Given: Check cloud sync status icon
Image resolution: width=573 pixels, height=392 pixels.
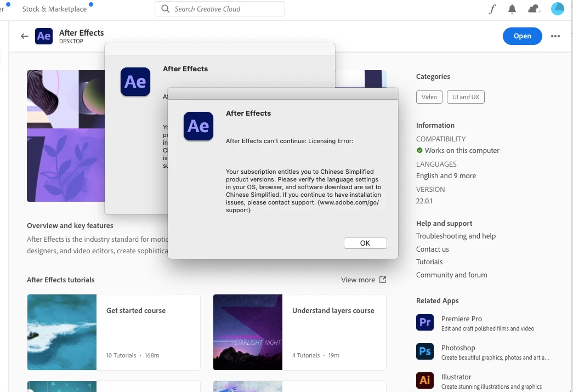Looking at the screenshot, I should click(x=534, y=9).
